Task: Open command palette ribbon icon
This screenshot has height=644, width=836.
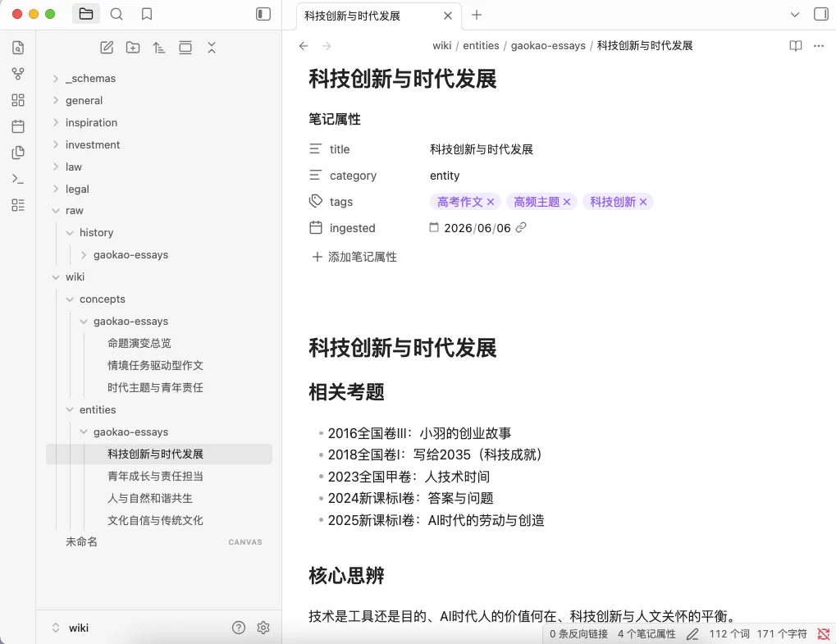Action: coord(17,179)
